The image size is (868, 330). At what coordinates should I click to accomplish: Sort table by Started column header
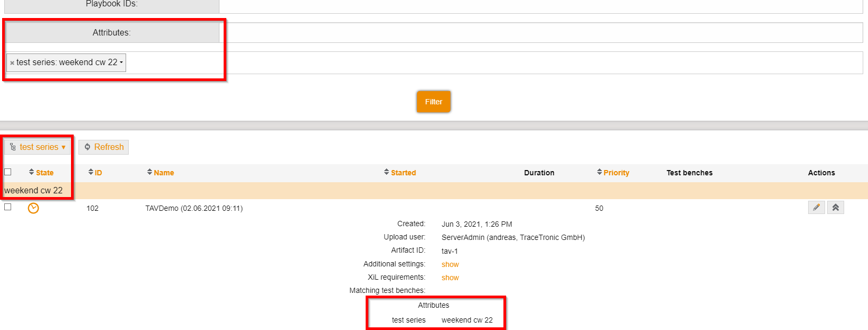coord(403,173)
